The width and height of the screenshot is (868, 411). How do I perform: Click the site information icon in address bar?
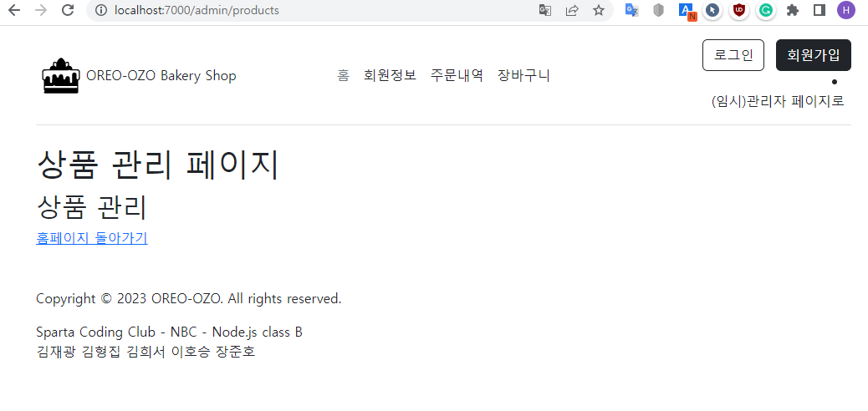pyautogui.click(x=101, y=10)
